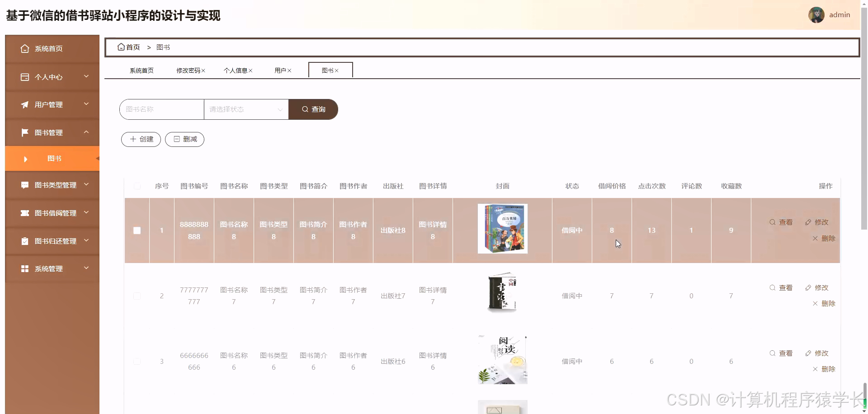Check the row 2 checkbox for 出版社7
Screen dimensions: 868x414
[137, 296]
